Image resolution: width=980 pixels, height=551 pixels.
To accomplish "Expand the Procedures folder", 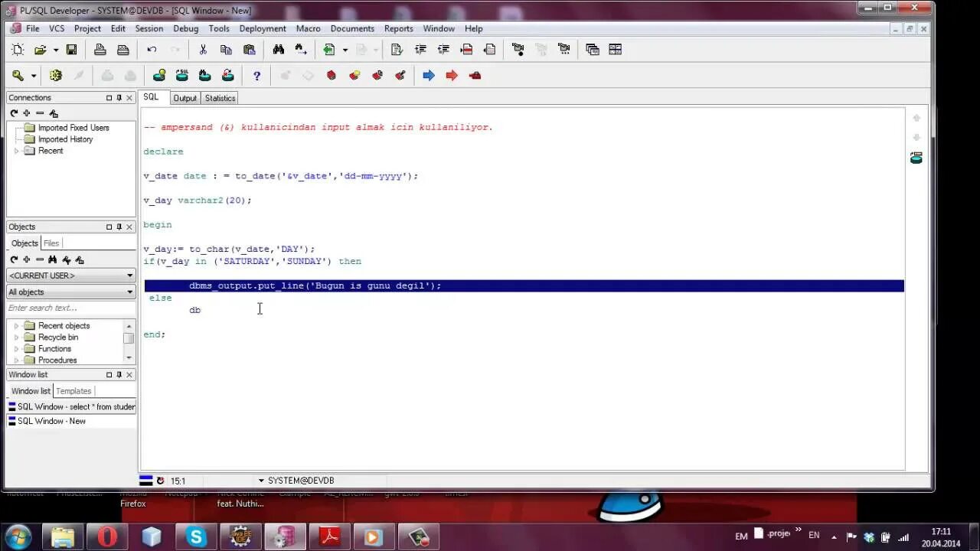I will point(16,360).
